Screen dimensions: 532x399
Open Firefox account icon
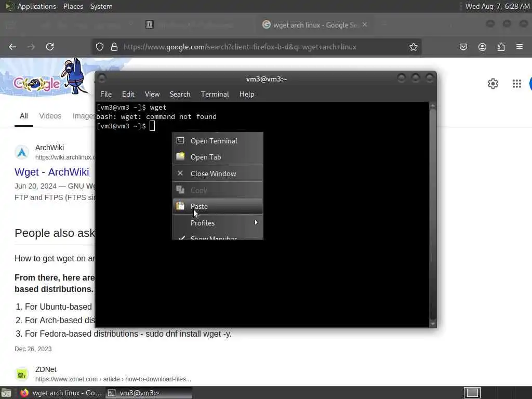click(482, 47)
